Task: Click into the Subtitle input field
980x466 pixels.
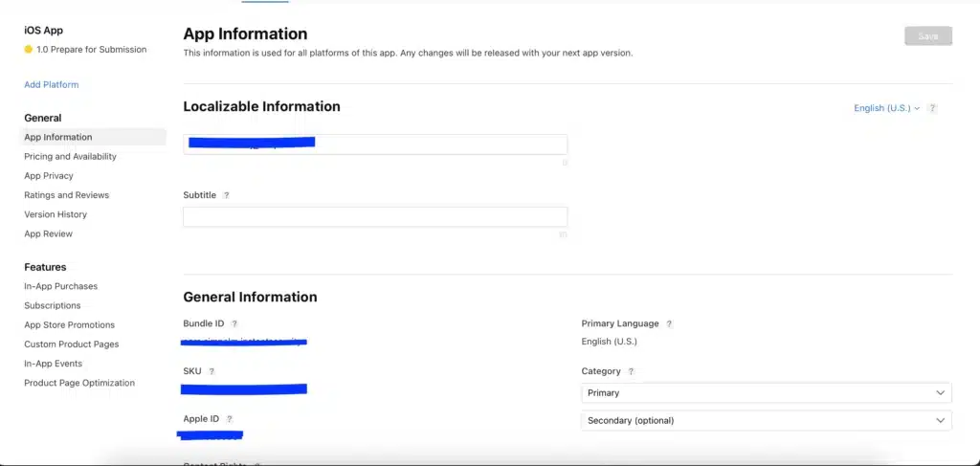Action: [375, 217]
